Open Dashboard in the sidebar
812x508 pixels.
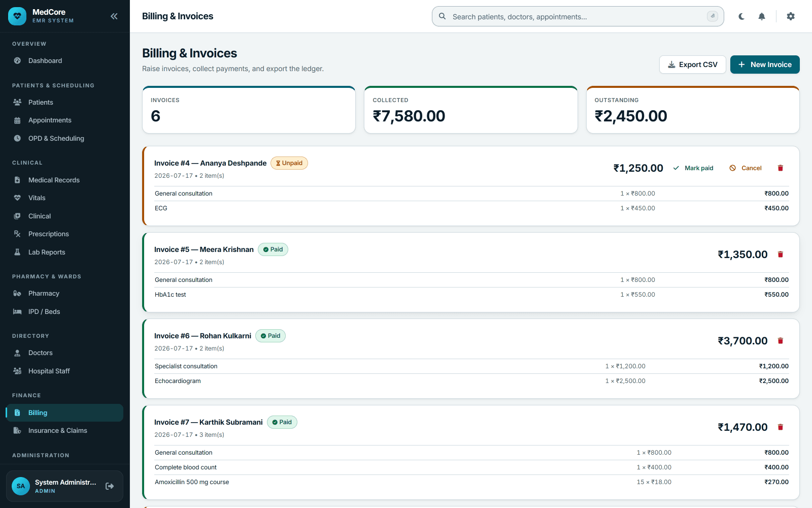tap(64, 60)
